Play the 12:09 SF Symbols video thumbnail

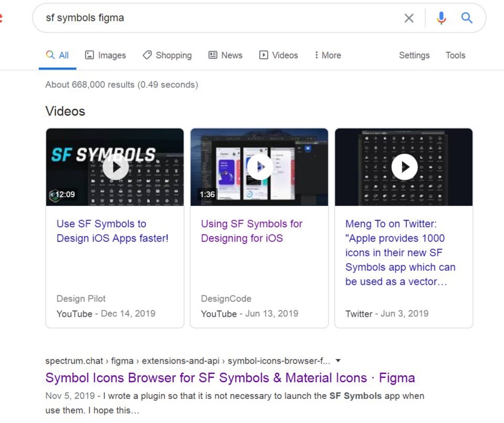(x=115, y=167)
